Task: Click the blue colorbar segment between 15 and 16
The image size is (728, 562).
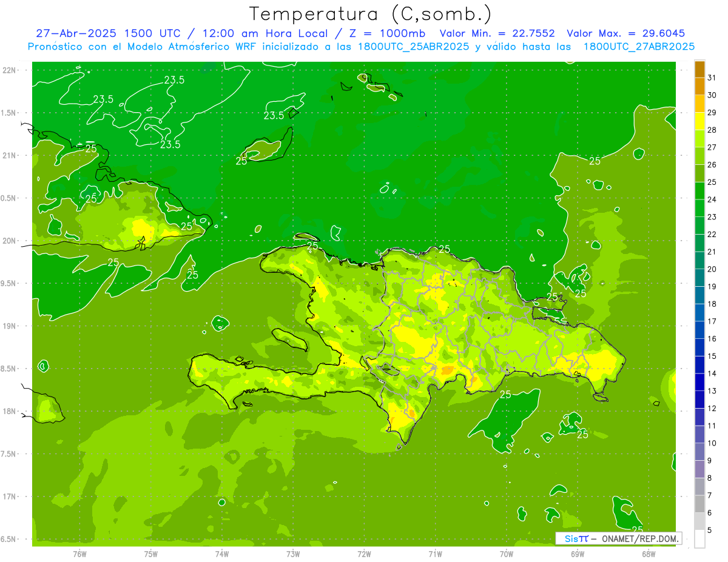Action: pos(699,347)
